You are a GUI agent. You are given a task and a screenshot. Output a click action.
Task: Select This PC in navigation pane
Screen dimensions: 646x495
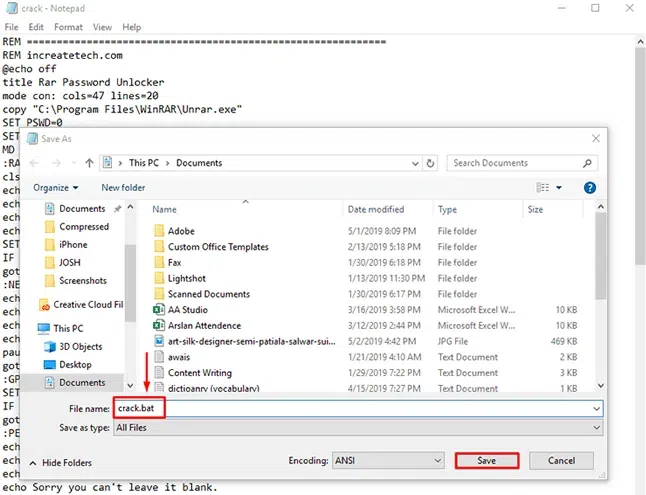(61, 328)
